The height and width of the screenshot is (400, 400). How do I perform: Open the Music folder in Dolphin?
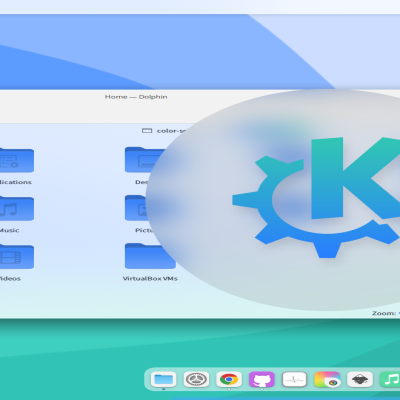tap(16, 208)
